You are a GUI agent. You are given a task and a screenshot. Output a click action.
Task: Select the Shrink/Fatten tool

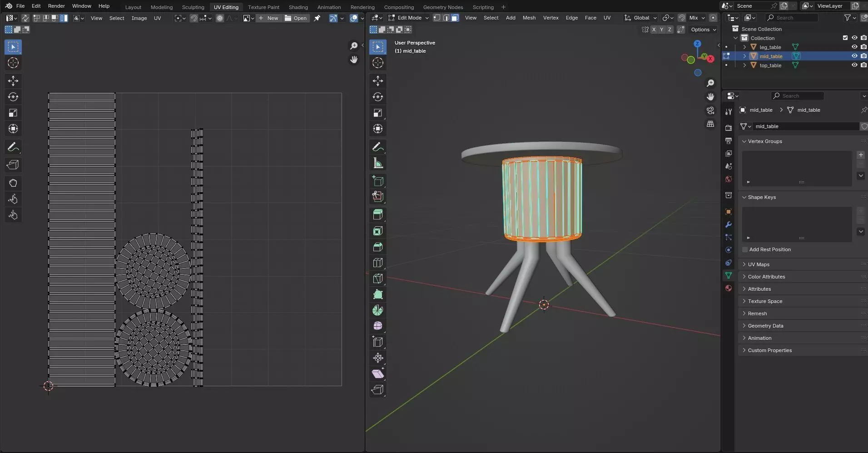click(x=378, y=358)
